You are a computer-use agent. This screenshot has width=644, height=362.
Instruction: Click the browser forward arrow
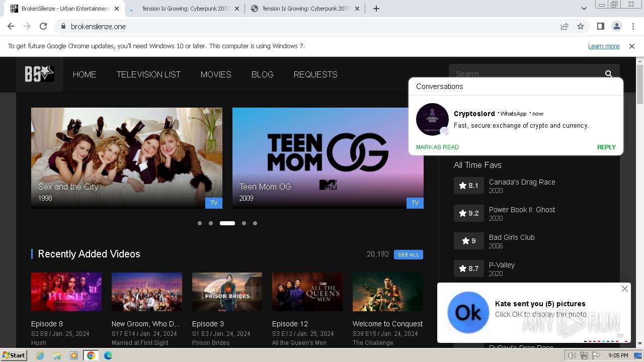pos(27,26)
